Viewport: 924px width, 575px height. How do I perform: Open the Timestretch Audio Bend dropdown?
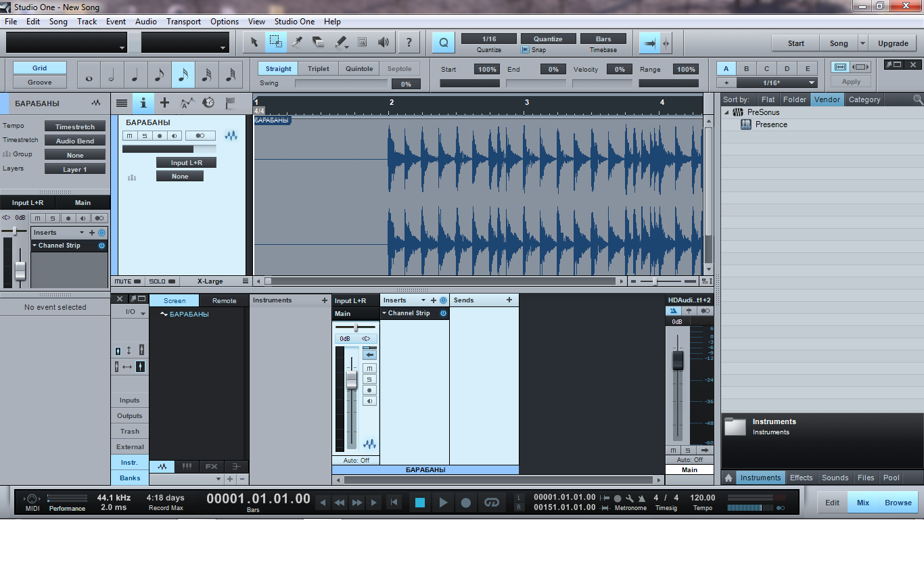[75, 141]
